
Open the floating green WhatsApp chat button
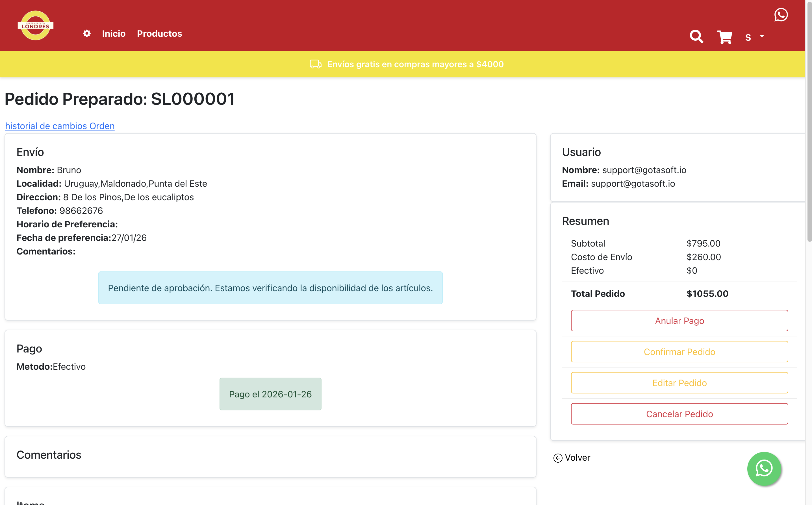pos(764,468)
